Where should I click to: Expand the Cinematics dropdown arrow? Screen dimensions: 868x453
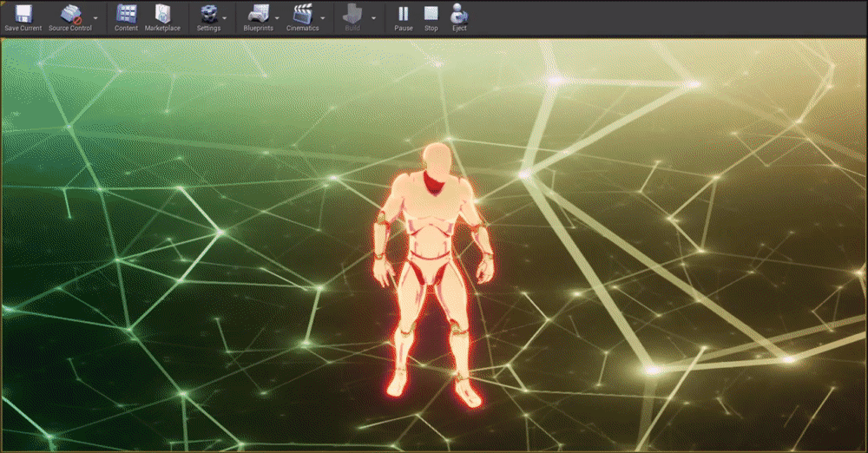coord(323,17)
